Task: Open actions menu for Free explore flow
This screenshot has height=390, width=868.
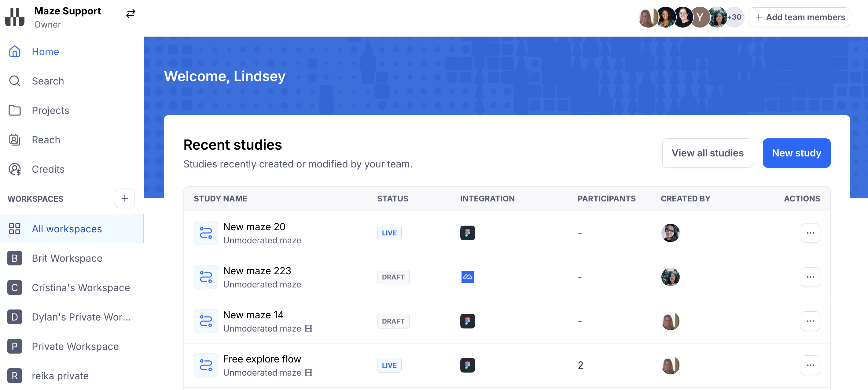Action: pyautogui.click(x=810, y=365)
